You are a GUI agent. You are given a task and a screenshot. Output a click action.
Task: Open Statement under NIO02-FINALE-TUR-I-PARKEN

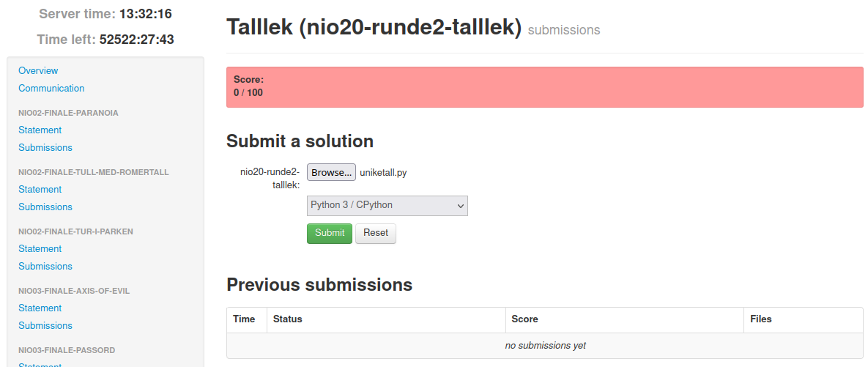40,249
